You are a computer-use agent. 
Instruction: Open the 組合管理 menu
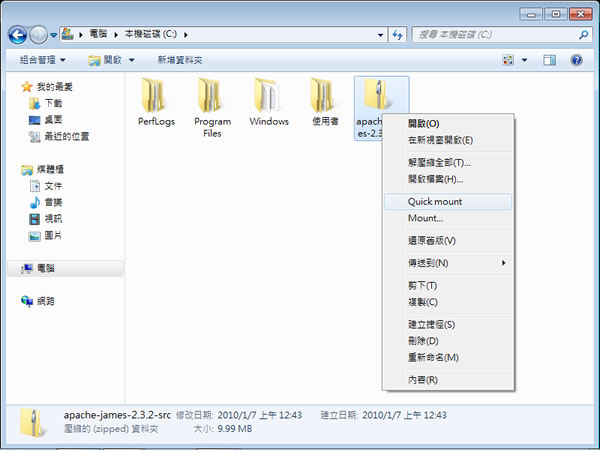42,60
